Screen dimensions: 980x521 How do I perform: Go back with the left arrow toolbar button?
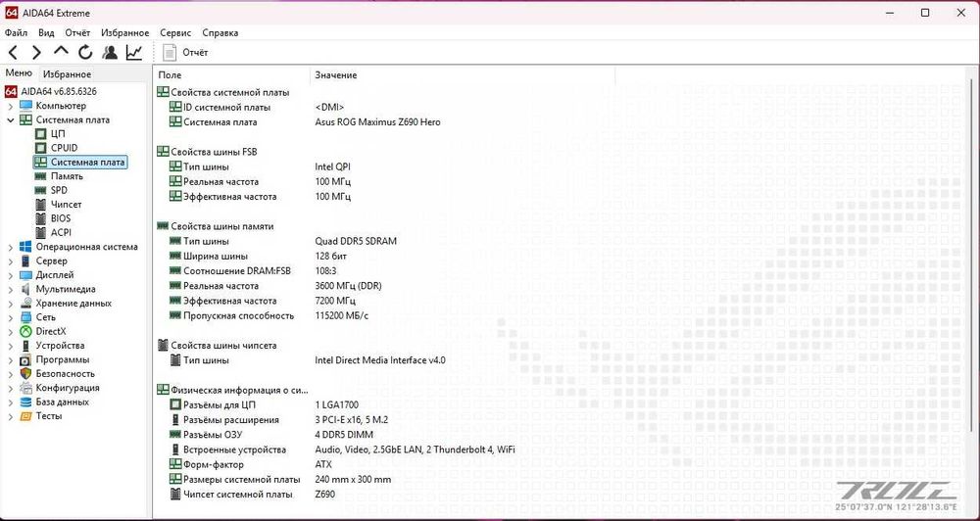coord(13,53)
